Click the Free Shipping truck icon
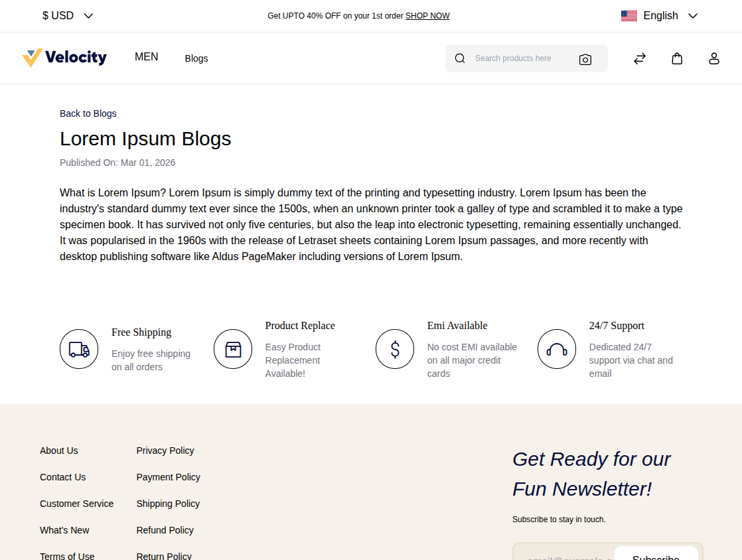 (79, 348)
